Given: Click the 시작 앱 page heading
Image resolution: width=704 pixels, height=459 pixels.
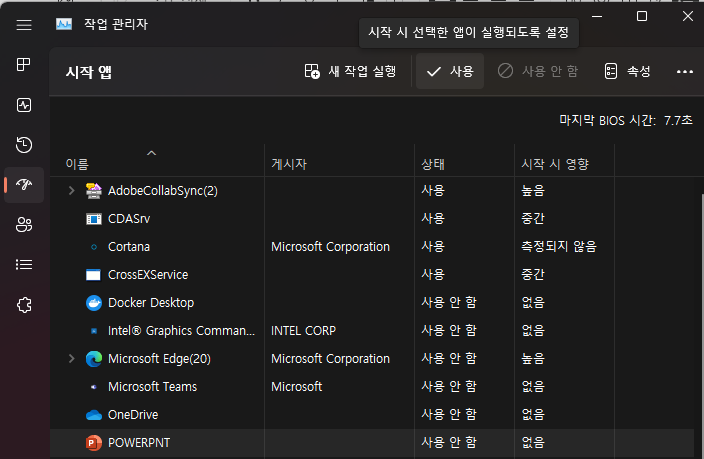Looking at the screenshot, I should (x=88, y=72).
